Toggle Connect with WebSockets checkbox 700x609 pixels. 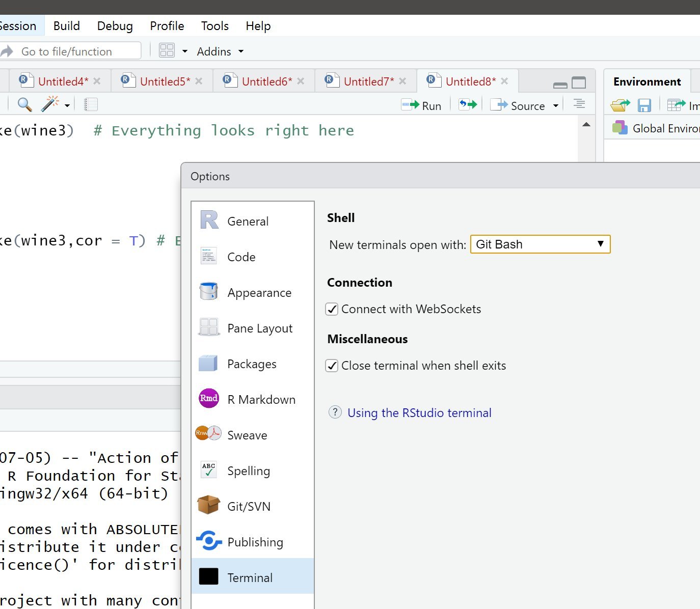pyautogui.click(x=332, y=309)
